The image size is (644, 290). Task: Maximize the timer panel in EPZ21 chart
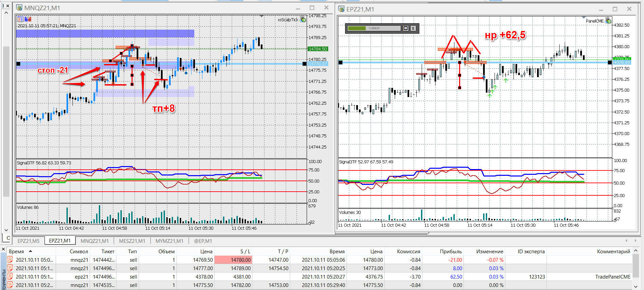pyautogui.click(x=406, y=28)
